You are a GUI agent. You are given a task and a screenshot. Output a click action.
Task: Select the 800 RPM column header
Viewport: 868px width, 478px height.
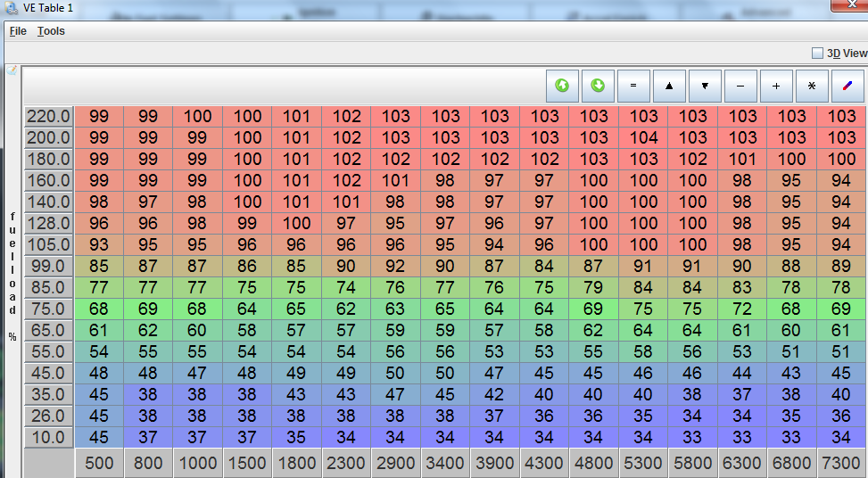click(x=148, y=463)
